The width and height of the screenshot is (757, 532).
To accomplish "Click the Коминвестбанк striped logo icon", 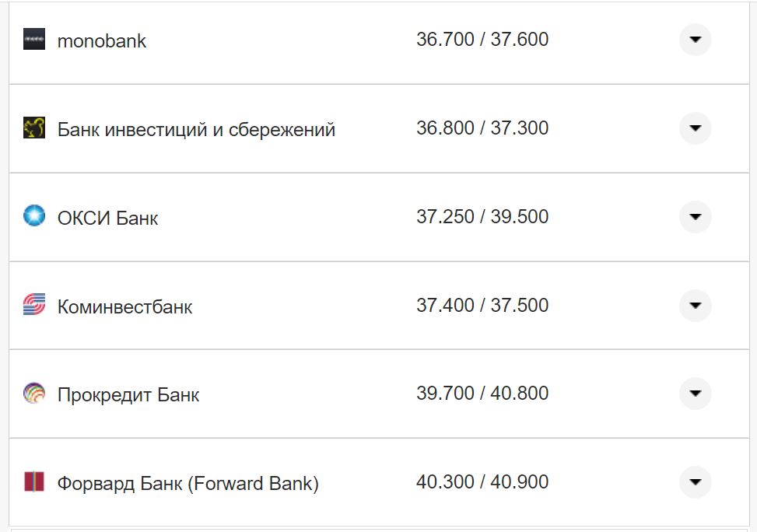I will coord(34,305).
